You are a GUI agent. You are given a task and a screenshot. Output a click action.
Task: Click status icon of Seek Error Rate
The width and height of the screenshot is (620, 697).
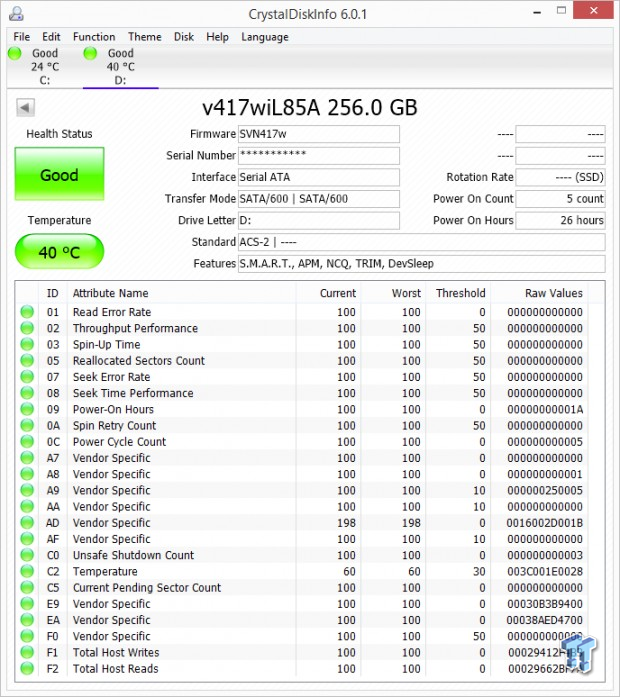27,377
